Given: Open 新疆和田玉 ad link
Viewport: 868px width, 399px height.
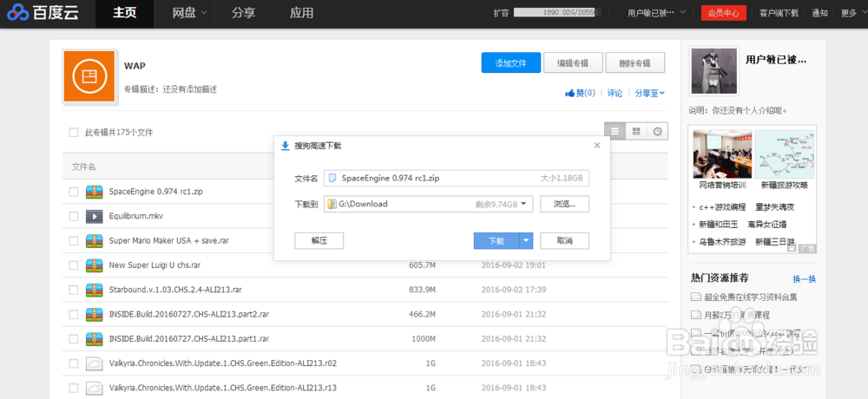Looking at the screenshot, I should click(719, 224).
